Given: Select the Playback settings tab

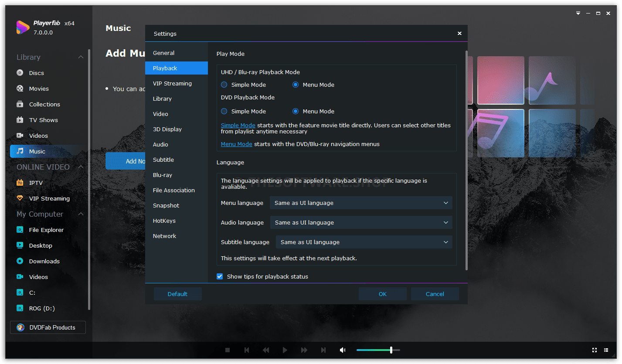Looking at the screenshot, I should pos(177,68).
